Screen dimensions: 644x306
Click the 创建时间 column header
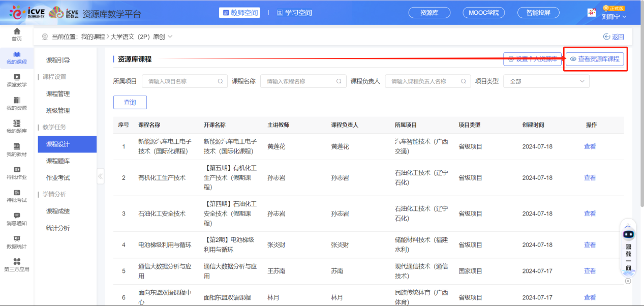533,125
